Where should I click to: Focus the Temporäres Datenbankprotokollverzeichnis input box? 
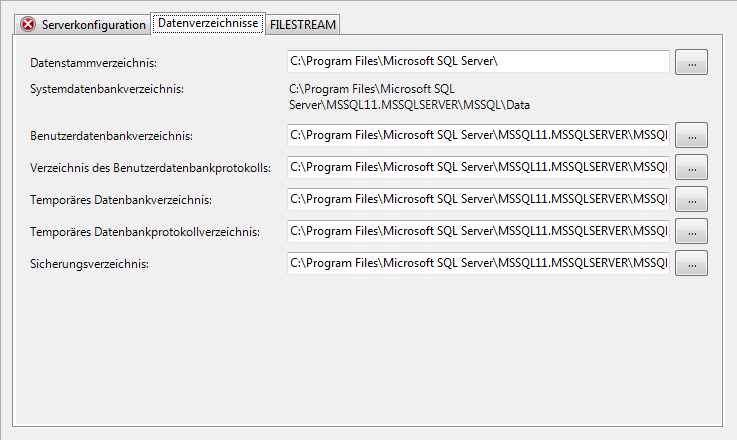pos(478,231)
